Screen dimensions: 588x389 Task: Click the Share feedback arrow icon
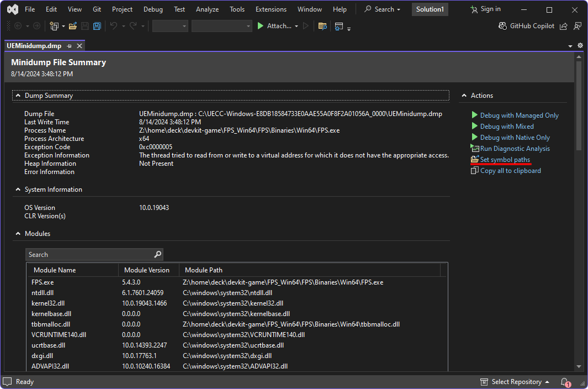563,26
